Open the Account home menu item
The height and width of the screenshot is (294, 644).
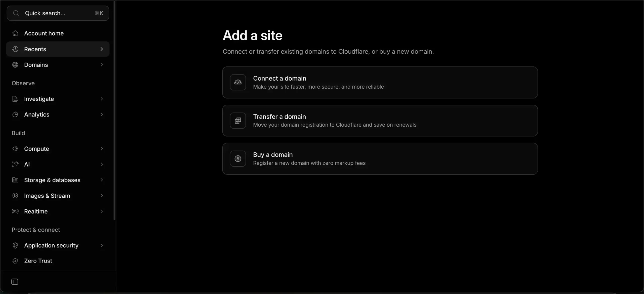point(58,33)
